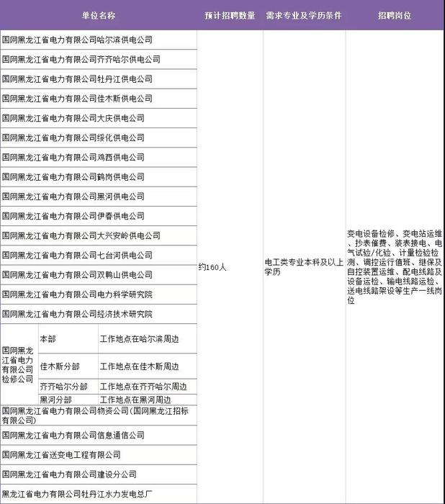Select the 物资公司 row
The width and height of the screenshot is (445, 504).
pos(99,415)
